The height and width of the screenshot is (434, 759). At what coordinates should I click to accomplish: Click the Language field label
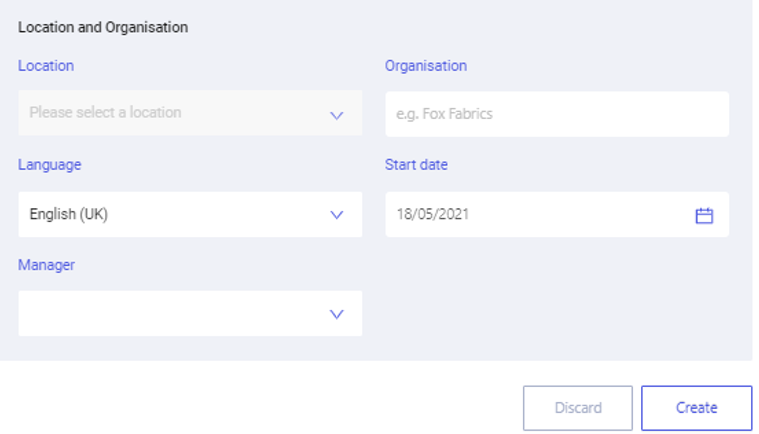point(49,165)
